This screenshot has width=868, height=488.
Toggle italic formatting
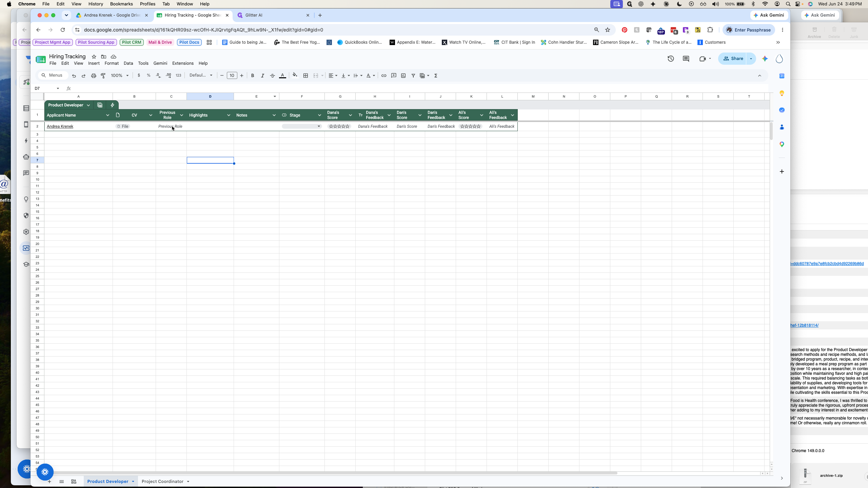click(262, 76)
